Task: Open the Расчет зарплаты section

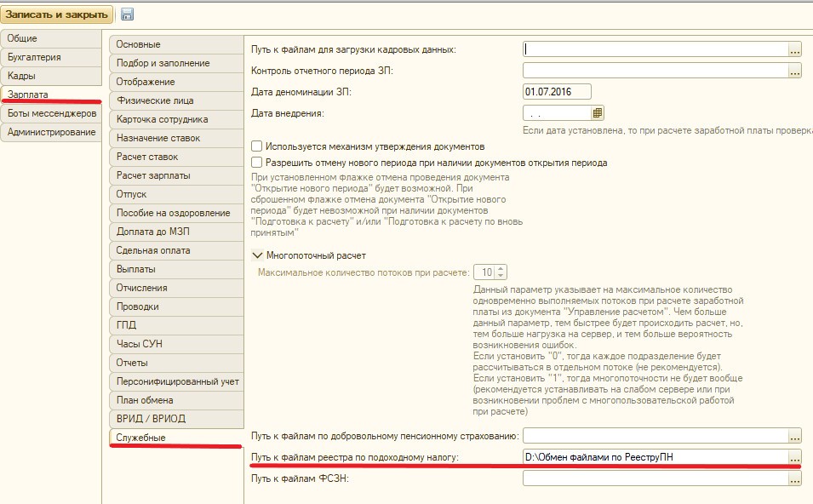Action: [x=153, y=175]
